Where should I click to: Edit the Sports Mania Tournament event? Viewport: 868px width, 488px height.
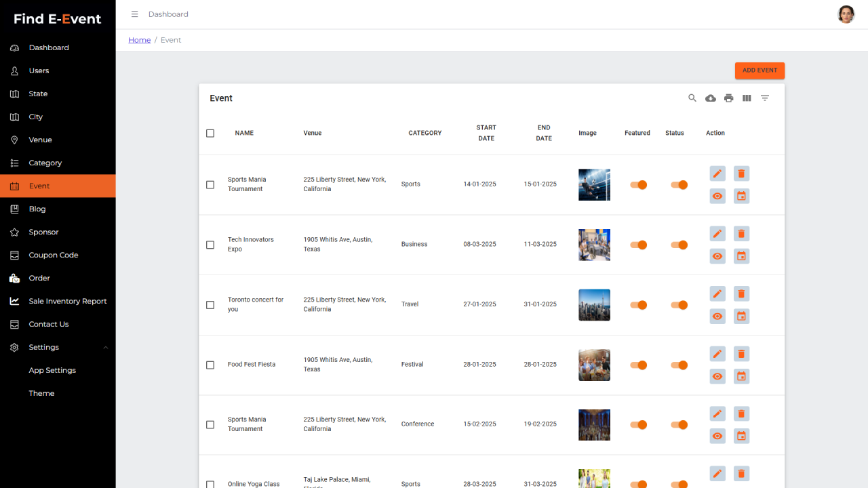(717, 174)
